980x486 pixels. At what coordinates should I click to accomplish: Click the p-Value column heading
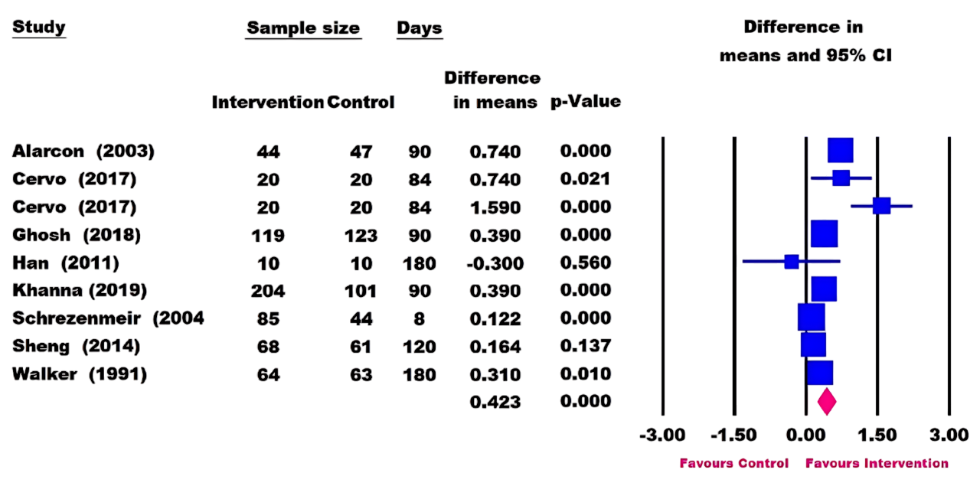585,102
